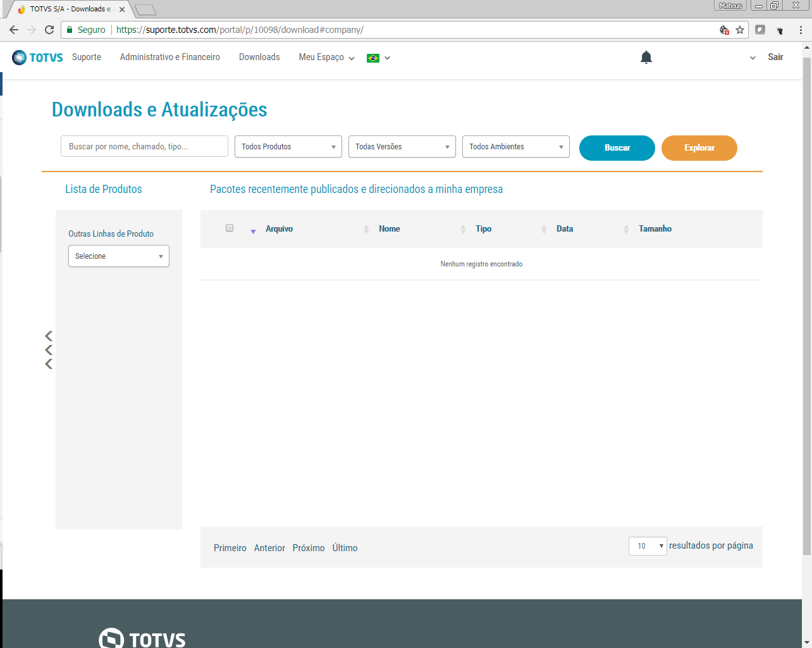Click the TOTVS logo in the header
Image resolution: width=812 pixels, height=648 pixels.
(x=37, y=58)
